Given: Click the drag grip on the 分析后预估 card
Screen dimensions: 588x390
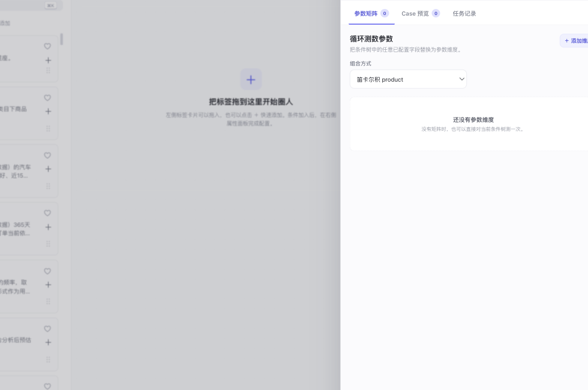Looking at the screenshot, I should coord(48,359).
